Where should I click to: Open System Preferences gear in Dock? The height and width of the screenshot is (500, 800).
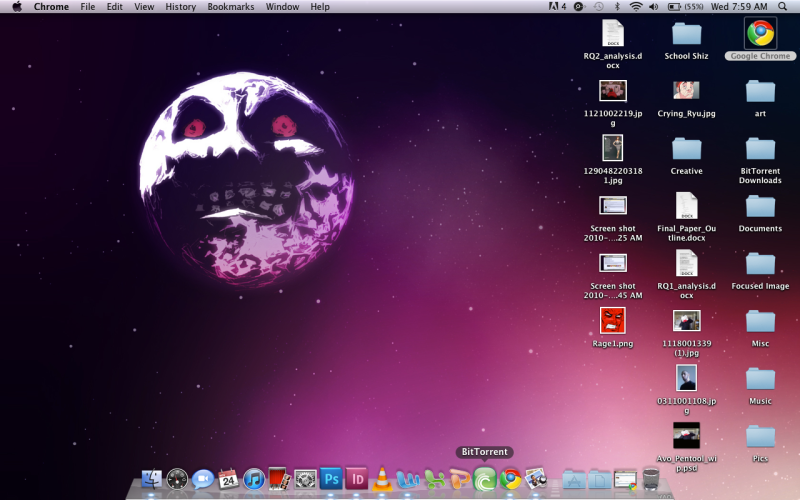(305, 480)
